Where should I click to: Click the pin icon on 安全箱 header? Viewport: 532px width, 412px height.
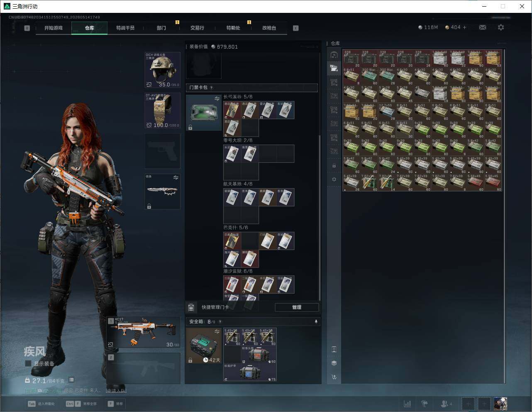click(x=316, y=321)
